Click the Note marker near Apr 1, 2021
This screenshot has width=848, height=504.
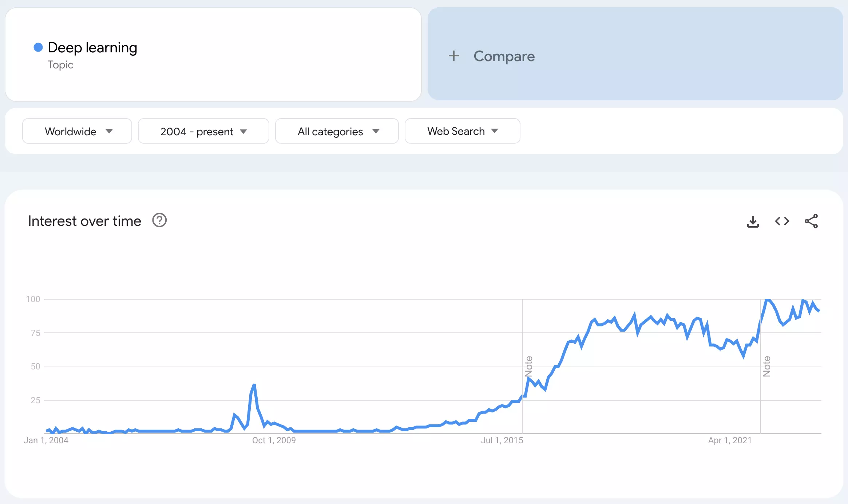(767, 367)
